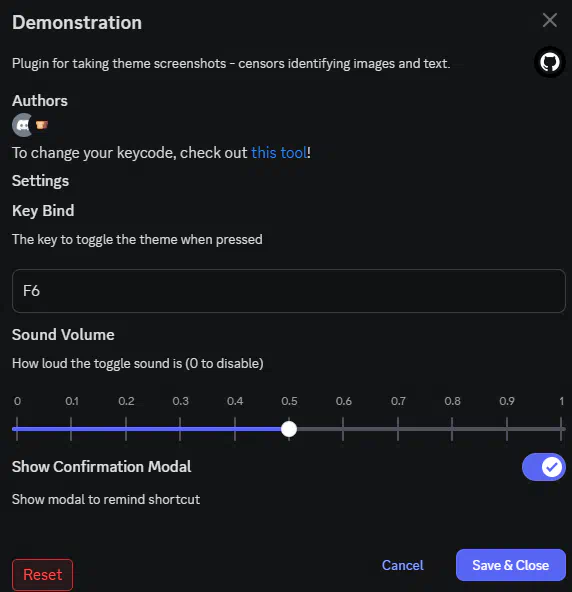Screen dimensions: 572x592
Task: Set sound volume to 0.6 mark
Action: point(343,429)
